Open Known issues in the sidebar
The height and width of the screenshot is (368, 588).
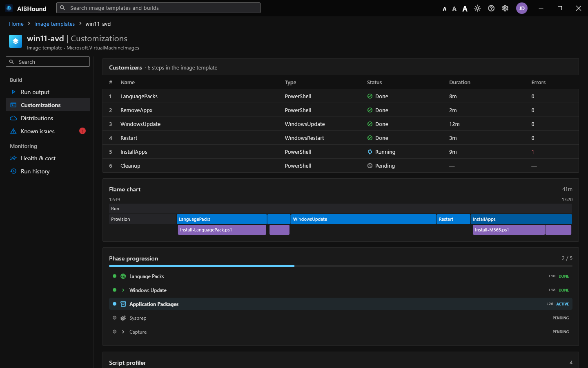48,131
